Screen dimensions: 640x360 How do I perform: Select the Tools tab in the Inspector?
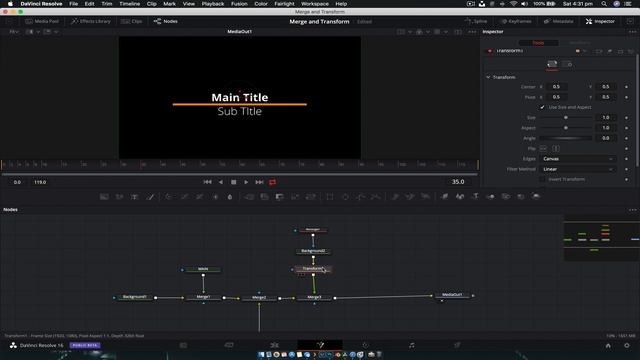538,42
